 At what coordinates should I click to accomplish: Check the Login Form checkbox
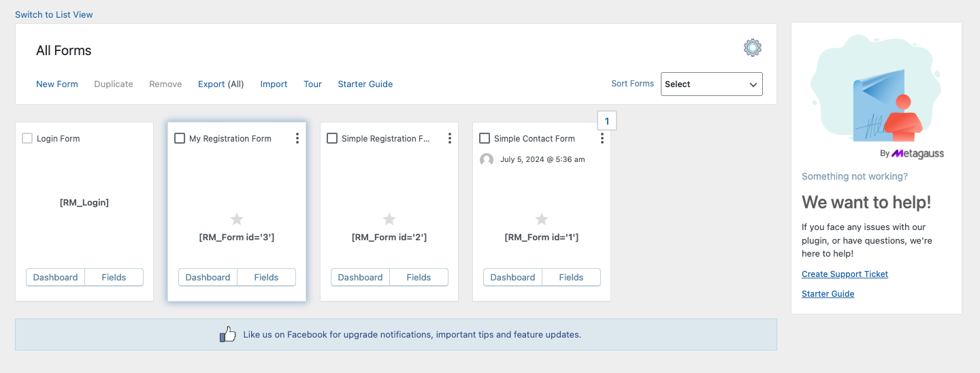pyautogui.click(x=27, y=138)
